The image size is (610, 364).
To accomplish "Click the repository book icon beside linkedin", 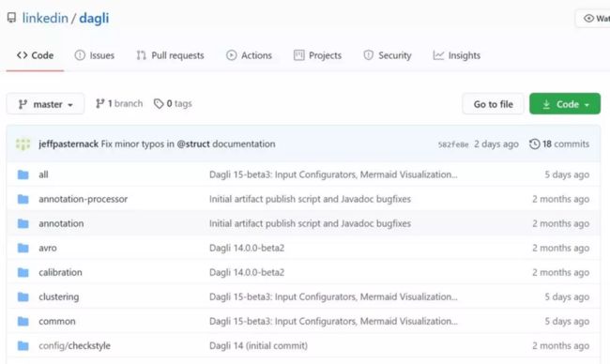I will tap(11, 18).
